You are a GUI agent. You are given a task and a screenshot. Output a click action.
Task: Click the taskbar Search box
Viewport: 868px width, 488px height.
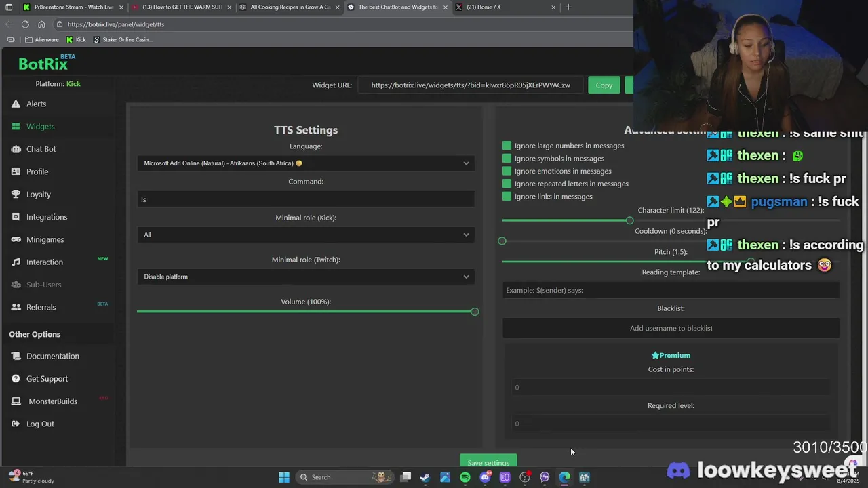pos(346,477)
